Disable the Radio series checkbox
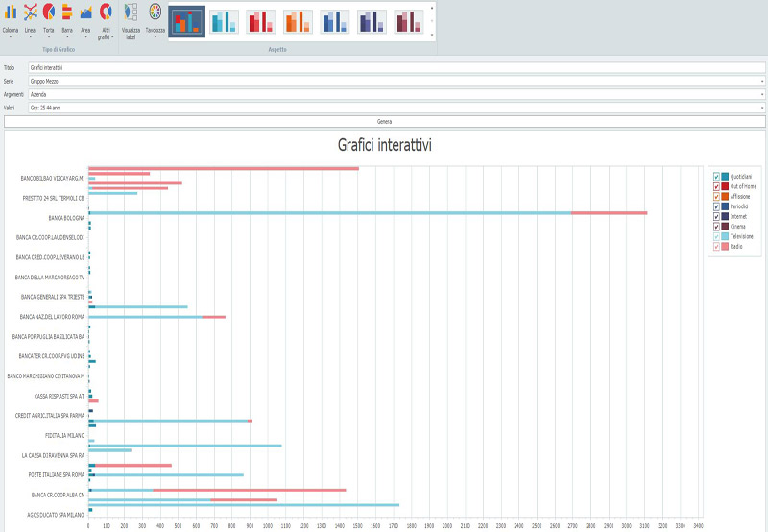 click(x=716, y=247)
